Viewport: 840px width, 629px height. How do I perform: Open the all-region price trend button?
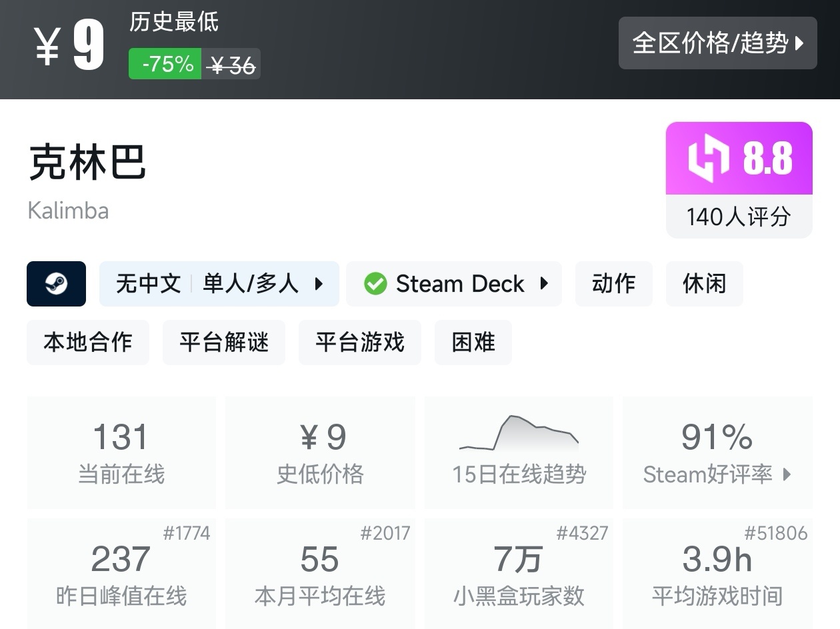pos(717,43)
